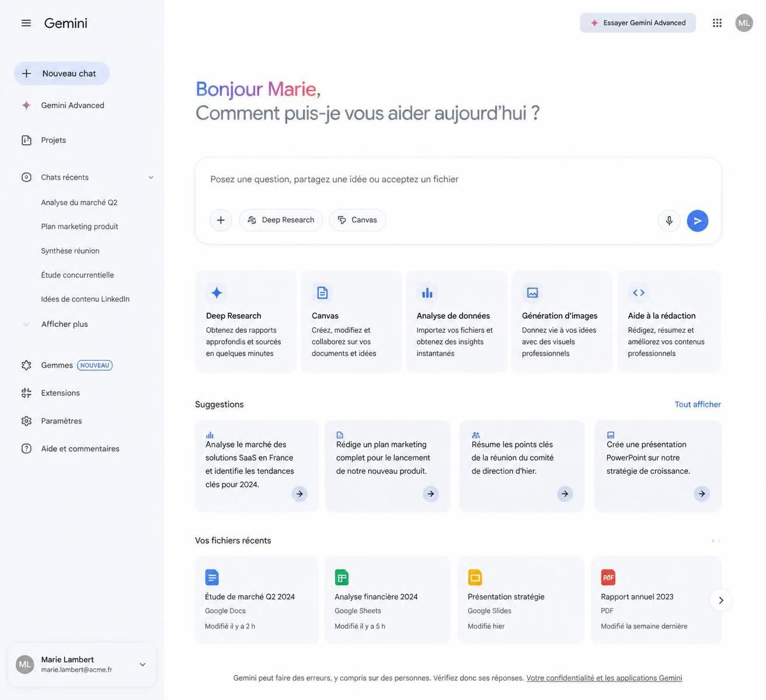Expand Afficher plus in chat list
The height and width of the screenshot is (700, 766).
point(64,324)
